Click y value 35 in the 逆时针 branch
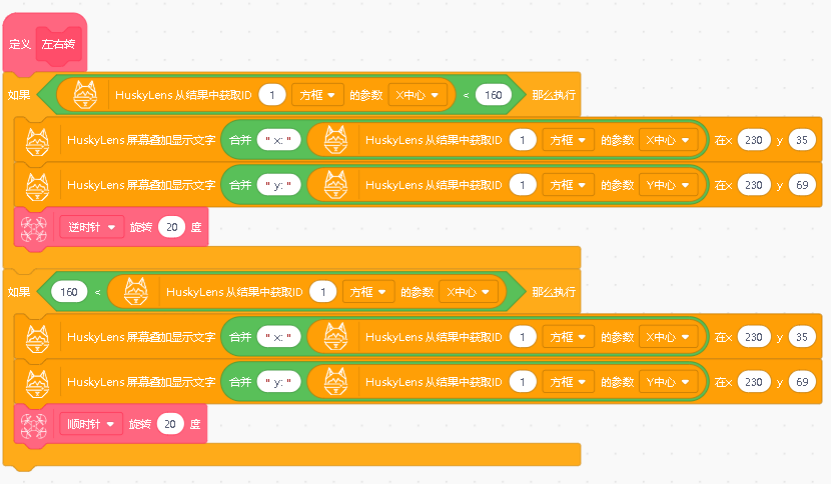Image resolution: width=831 pixels, height=485 pixels. tap(802, 140)
